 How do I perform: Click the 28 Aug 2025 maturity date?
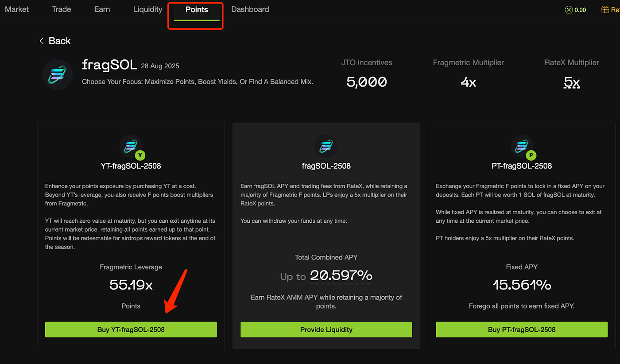(160, 66)
